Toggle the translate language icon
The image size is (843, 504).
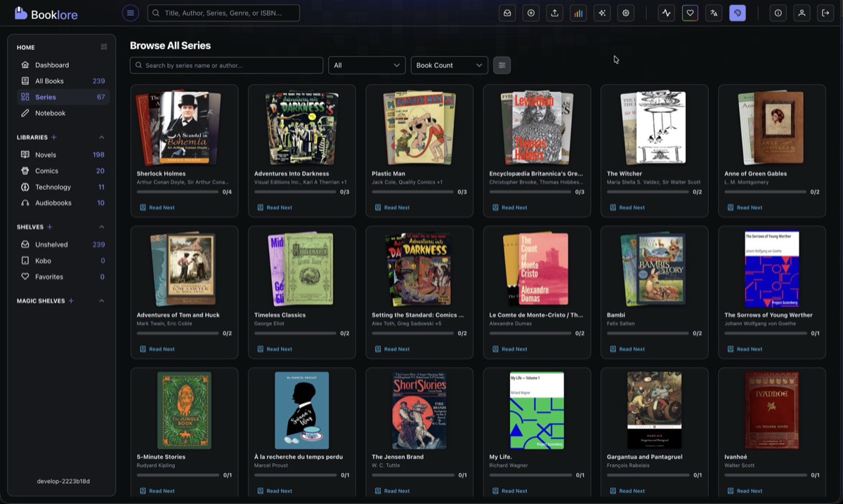pyautogui.click(x=713, y=13)
